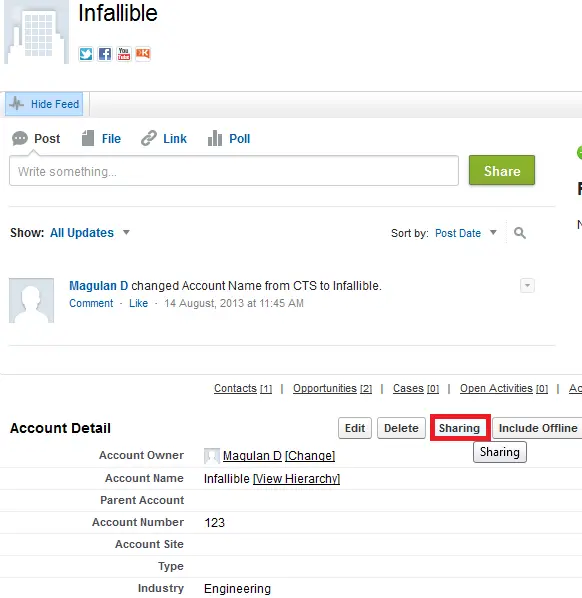
Task: Open the Opportunities related list link
Action: click(332, 388)
